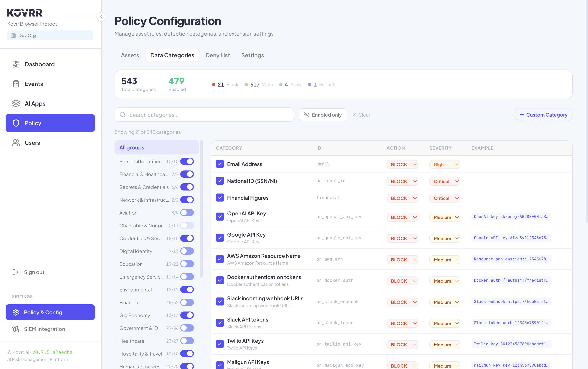This screenshot has height=369, width=588.
Task: Click the Policy & Config gear icon
Action: 16,312
